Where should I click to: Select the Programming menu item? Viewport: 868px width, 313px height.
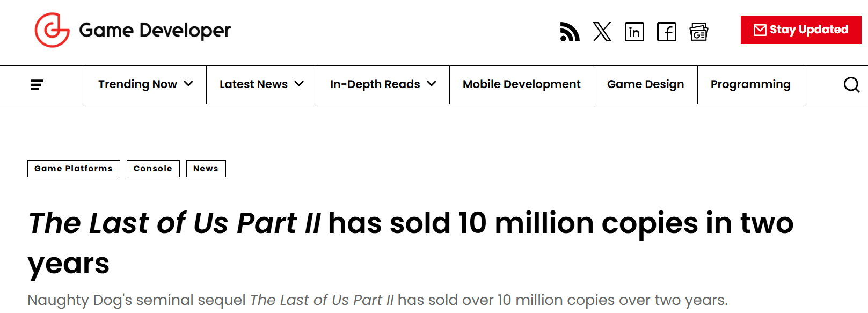click(x=750, y=84)
